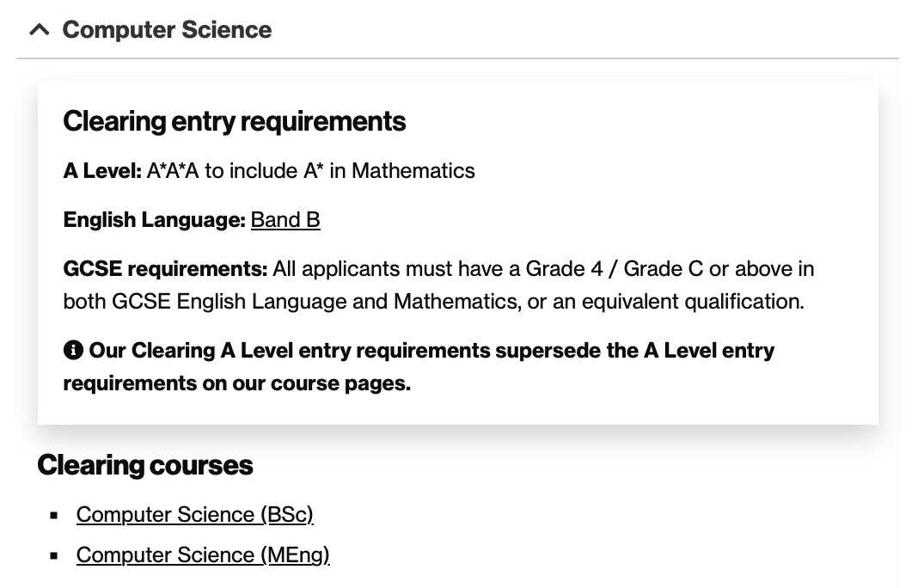Screen dimensions: 918x588
Task: Open the Band B English requirement link
Action: [285, 219]
